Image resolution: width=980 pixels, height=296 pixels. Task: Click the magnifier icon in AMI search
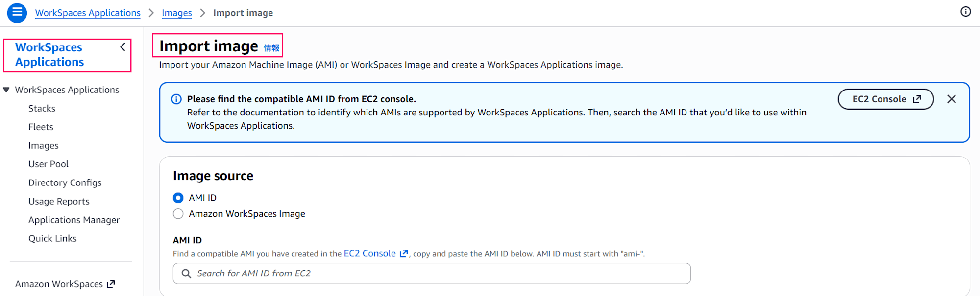click(x=186, y=273)
